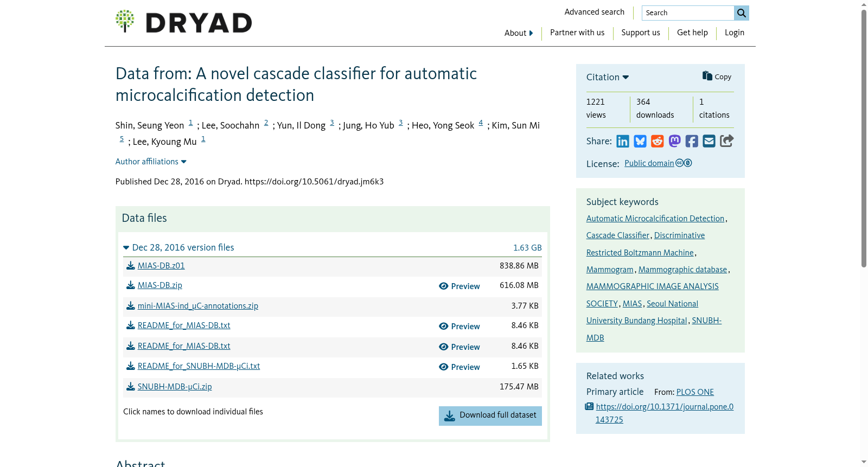868x467 pixels.
Task: Click affiliation 5 after Kim, Sun Mi
Action: pyautogui.click(x=122, y=139)
